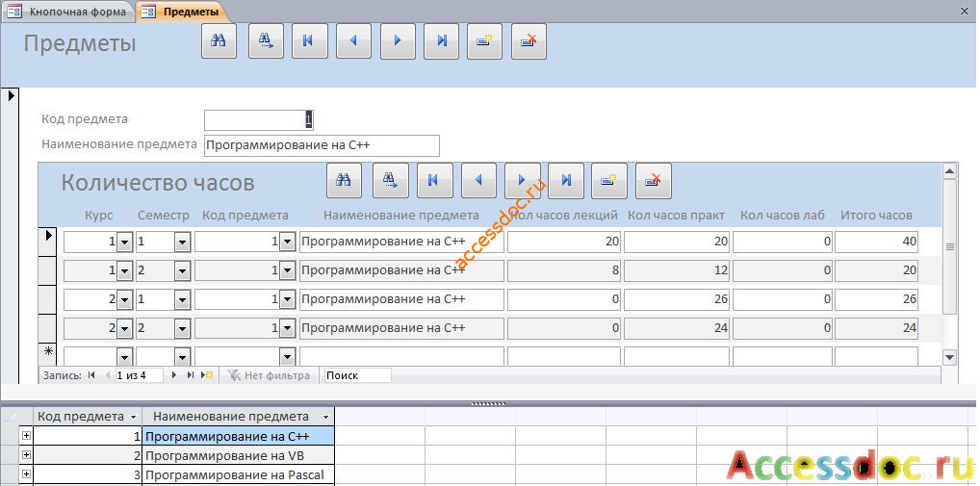Previous record button in Количество часов subform

[478, 181]
